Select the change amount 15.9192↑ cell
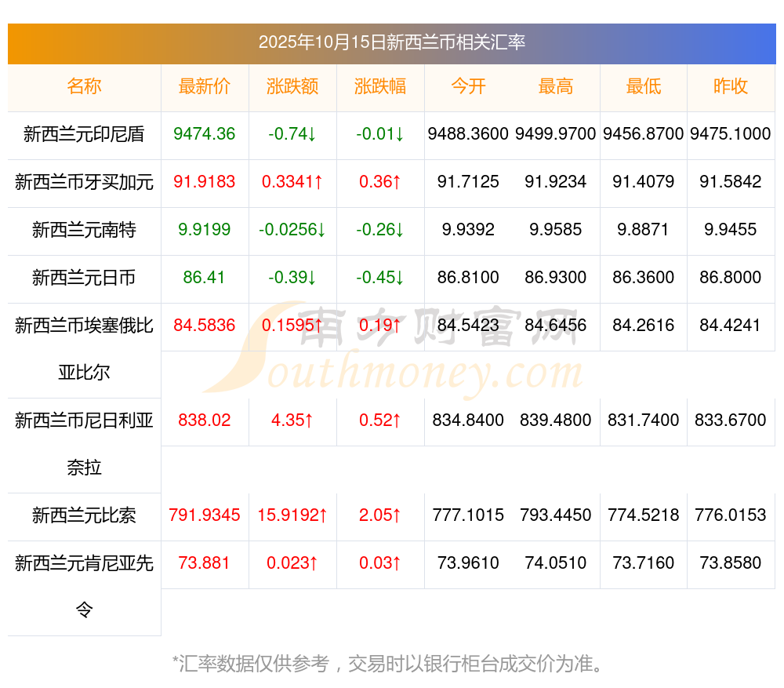This screenshot has width=784, height=688. pyautogui.click(x=292, y=515)
